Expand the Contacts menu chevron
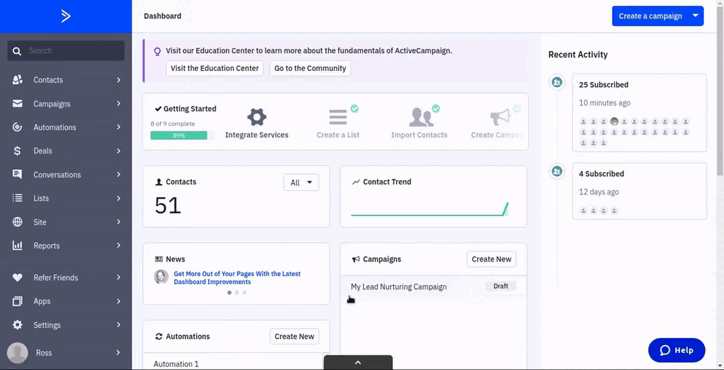This screenshot has width=724, height=370. pyautogui.click(x=119, y=80)
